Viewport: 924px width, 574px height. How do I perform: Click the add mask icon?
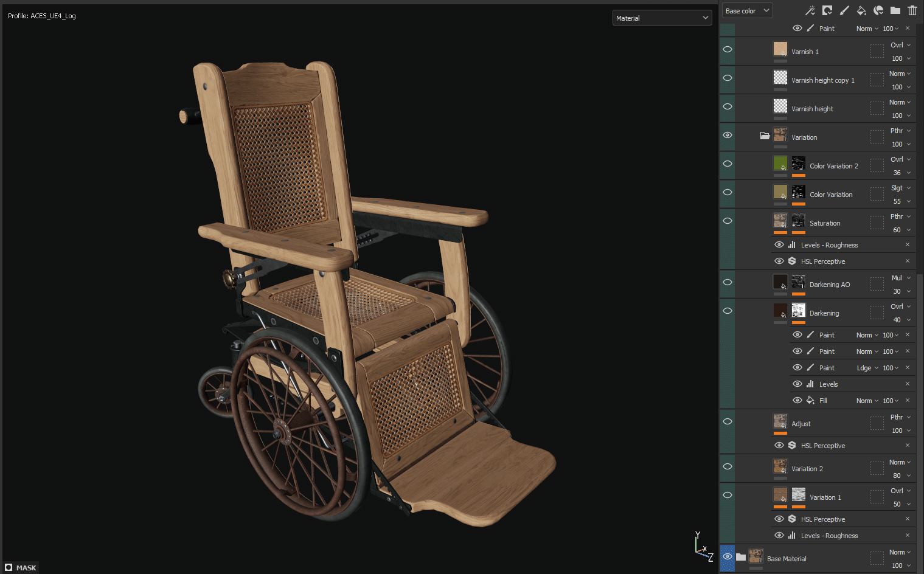[x=827, y=10]
